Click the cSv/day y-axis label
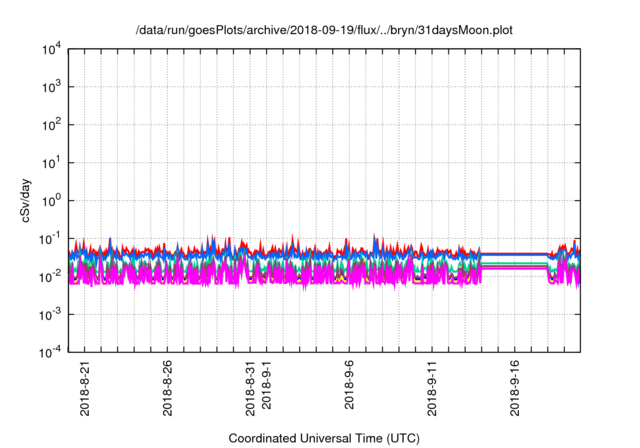Image resolution: width=640 pixels, height=448 pixels. 31,200
